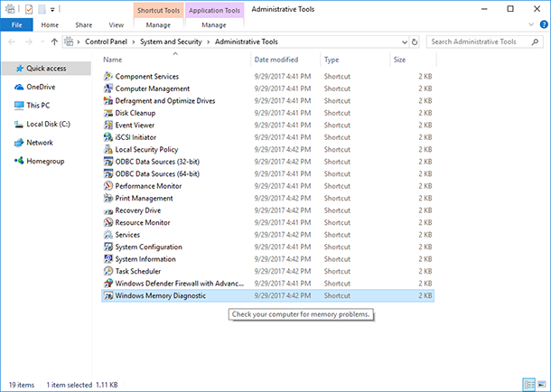
Task: Go forward with the forward arrow
Action: (29, 42)
